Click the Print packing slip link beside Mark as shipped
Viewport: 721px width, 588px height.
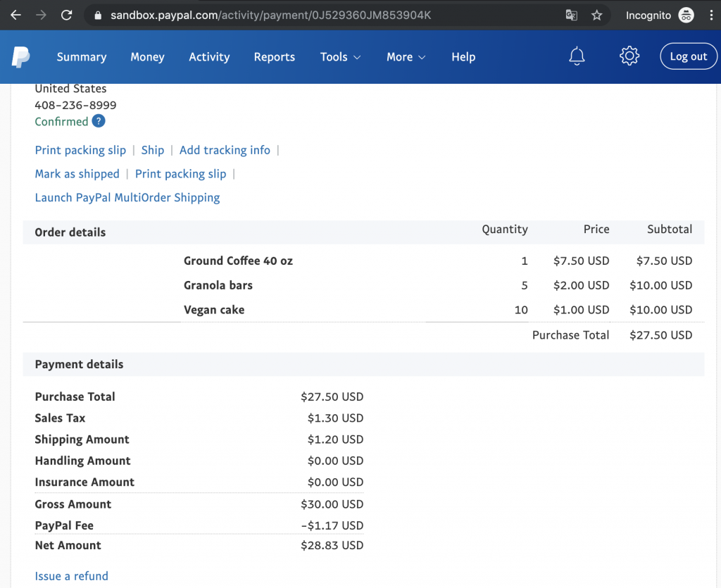click(181, 174)
